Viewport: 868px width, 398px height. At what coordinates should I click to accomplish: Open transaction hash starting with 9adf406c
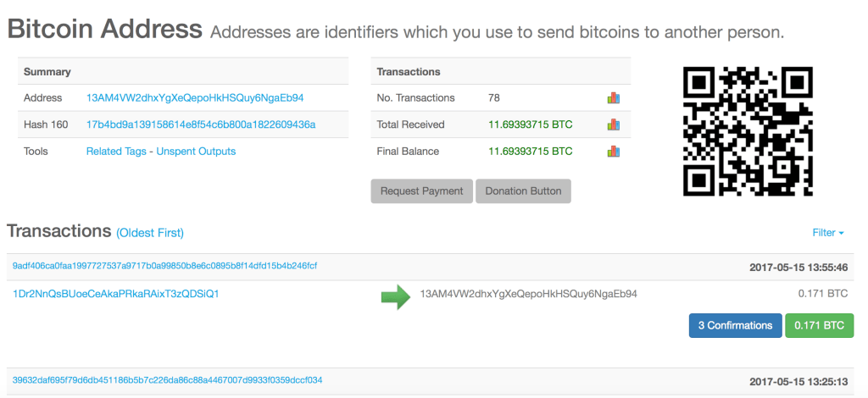pyautogui.click(x=164, y=266)
